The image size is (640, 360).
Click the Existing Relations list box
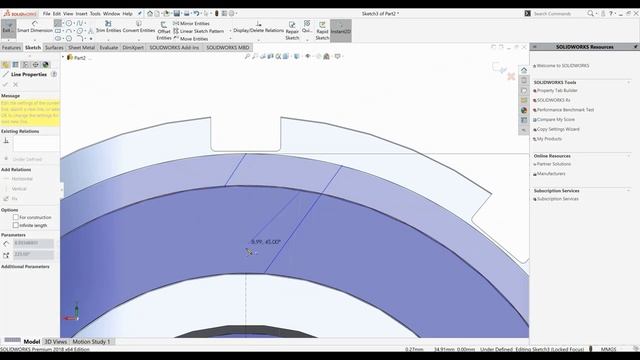click(36, 144)
